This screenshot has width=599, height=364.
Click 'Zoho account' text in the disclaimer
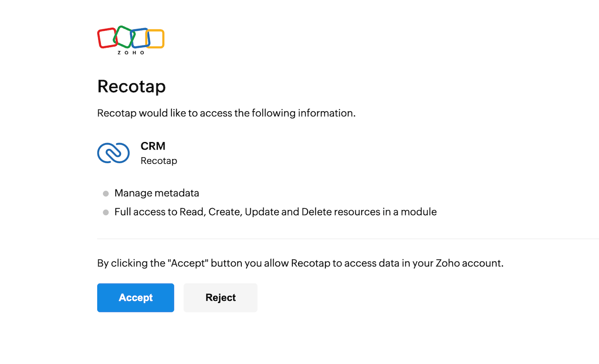click(468, 263)
